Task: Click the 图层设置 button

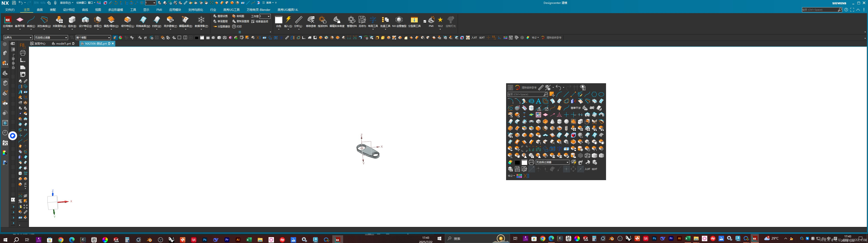Action: click(221, 16)
